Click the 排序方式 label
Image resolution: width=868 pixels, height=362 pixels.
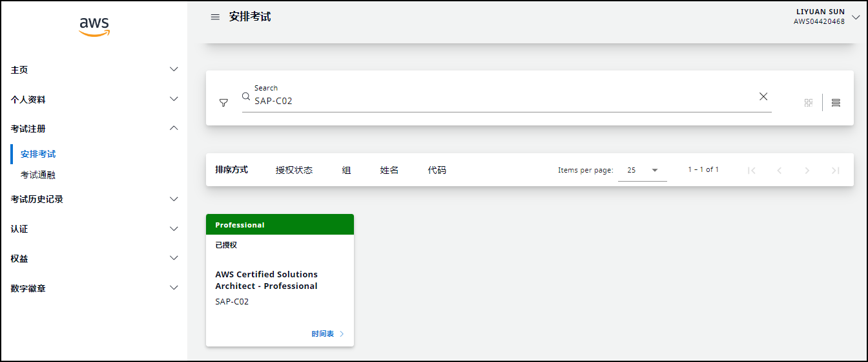point(231,170)
